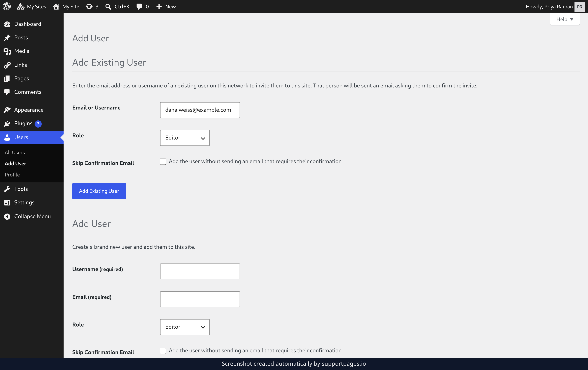The image size is (588, 370).
Task: Check Skip Confirmation Email under new Add User
Action: pyautogui.click(x=163, y=351)
